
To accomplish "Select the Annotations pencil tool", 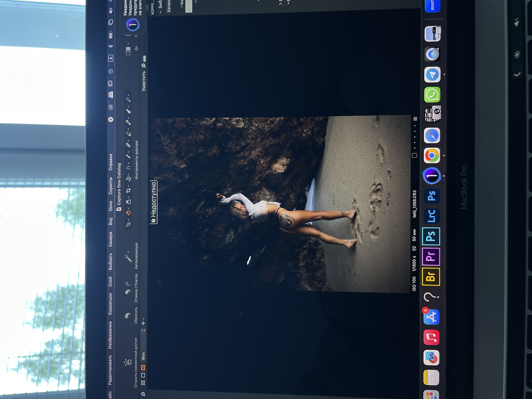I will pyautogui.click(x=128, y=100).
